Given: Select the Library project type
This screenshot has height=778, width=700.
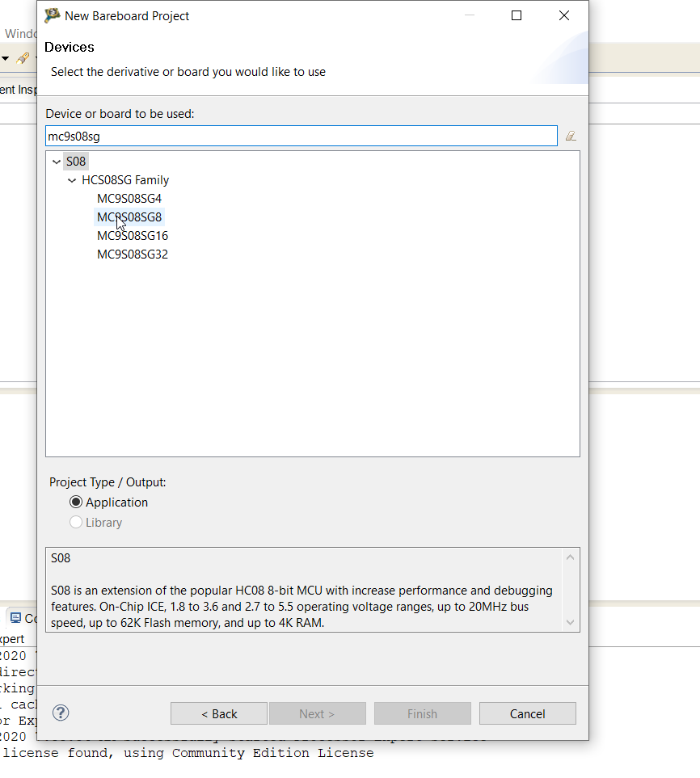Looking at the screenshot, I should pos(76,522).
